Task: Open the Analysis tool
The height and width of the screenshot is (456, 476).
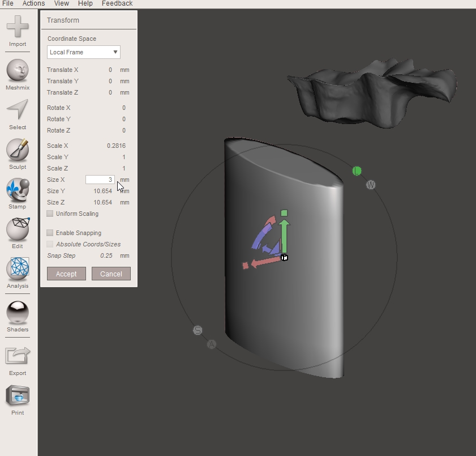Action: 18,269
